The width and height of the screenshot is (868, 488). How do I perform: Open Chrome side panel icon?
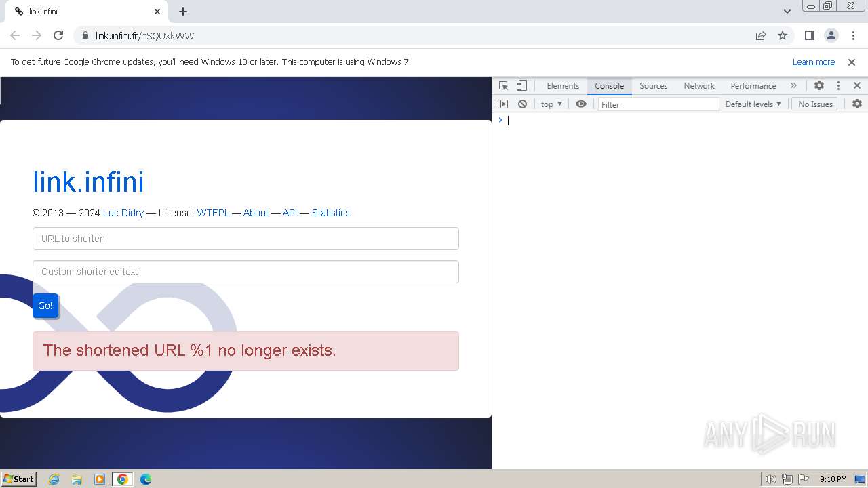[809, 35]
